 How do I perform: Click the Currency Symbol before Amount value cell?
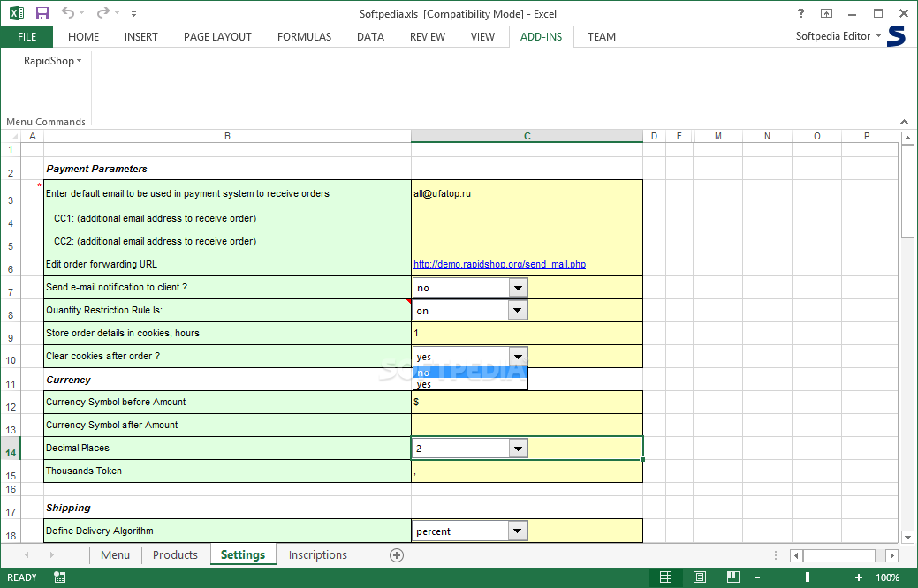pyautogui.click(x=527, y=402)
